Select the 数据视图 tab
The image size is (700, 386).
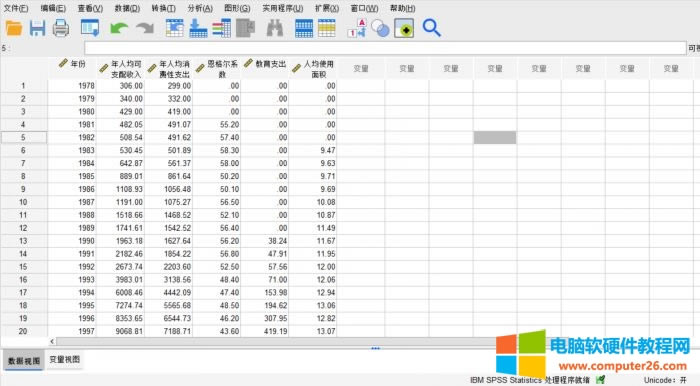(24, 361)
